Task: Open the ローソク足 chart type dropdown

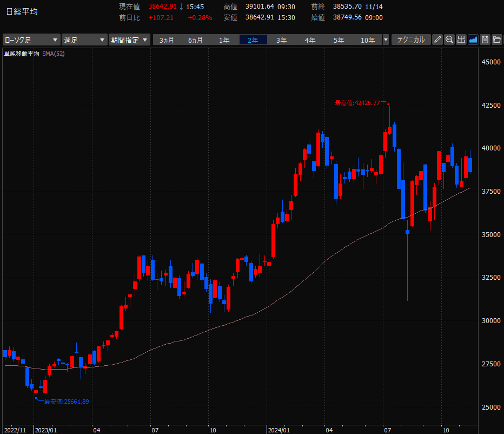Action: 31,40
